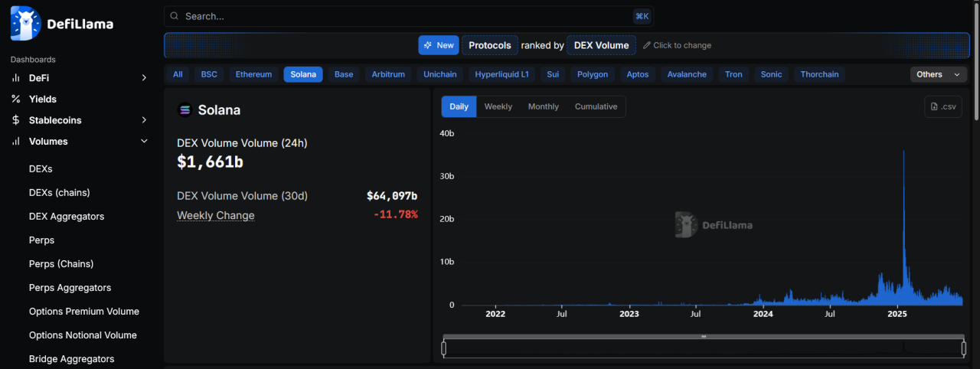This screenshot has width=980, height=369.
Task: Open the Perps sidebar link
Action: pos(41,240)
